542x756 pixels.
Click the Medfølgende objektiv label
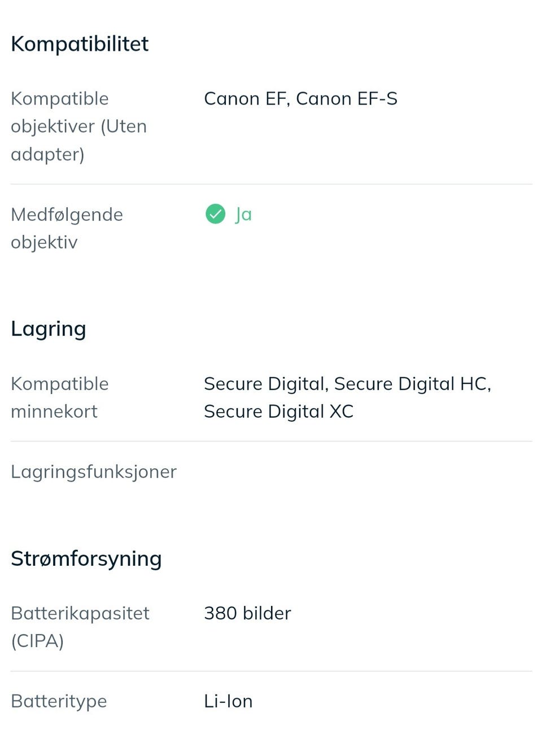pyautogui.click(x=67, y=228)
